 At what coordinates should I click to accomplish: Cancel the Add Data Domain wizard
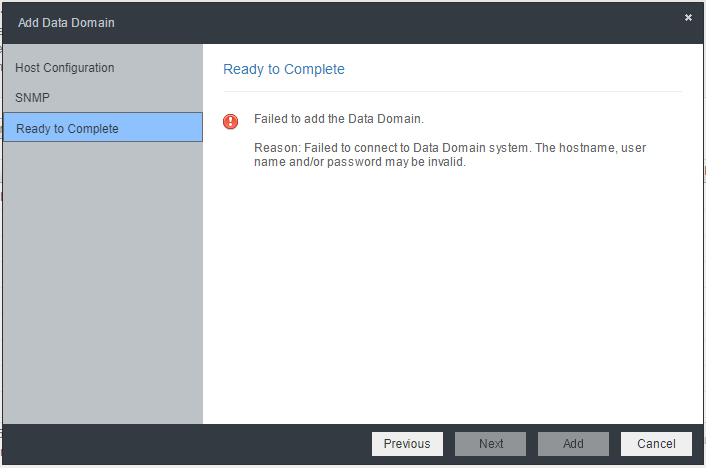(656, 444)
